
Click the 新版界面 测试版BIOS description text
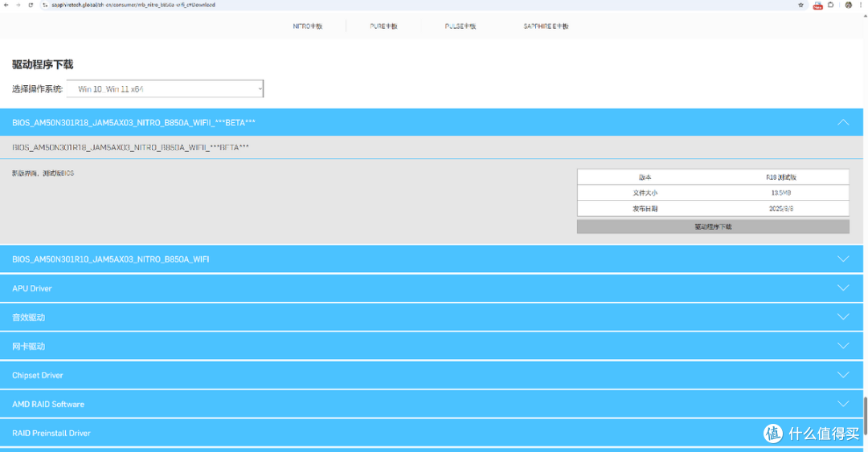pyautogui.click(x=43, y=173)
